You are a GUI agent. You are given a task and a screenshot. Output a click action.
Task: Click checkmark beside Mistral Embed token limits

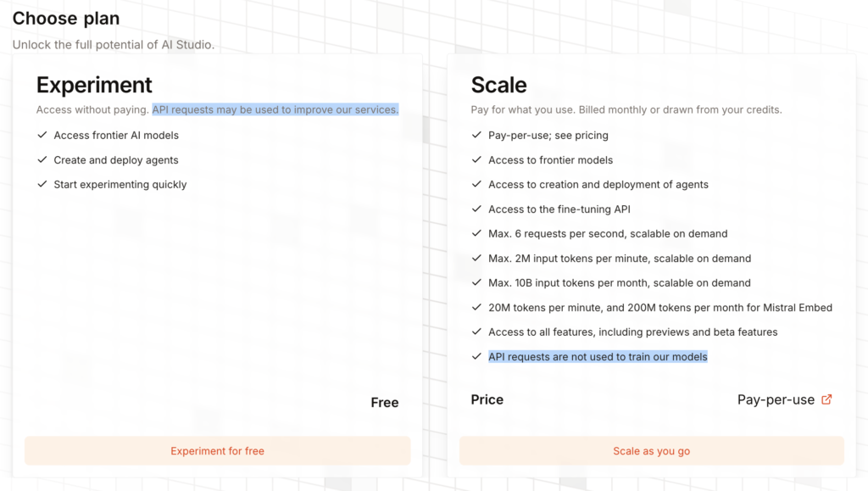[x=477, y=307]
